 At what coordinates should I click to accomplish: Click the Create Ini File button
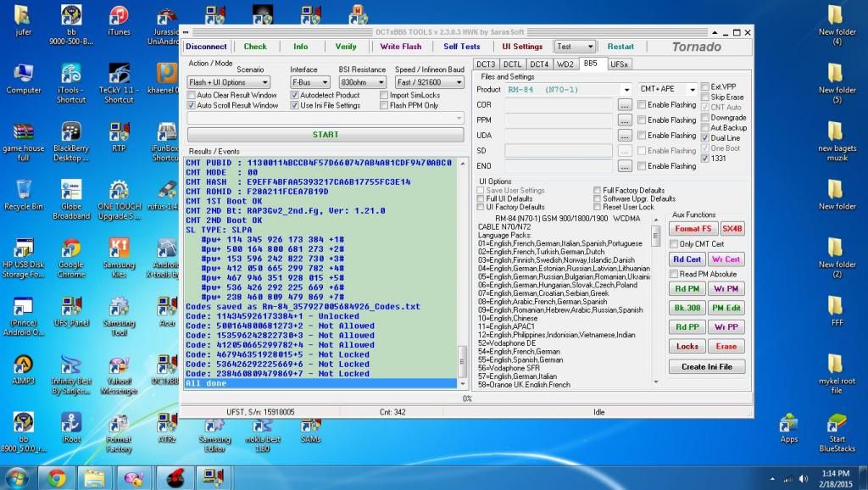coord(706,367)
